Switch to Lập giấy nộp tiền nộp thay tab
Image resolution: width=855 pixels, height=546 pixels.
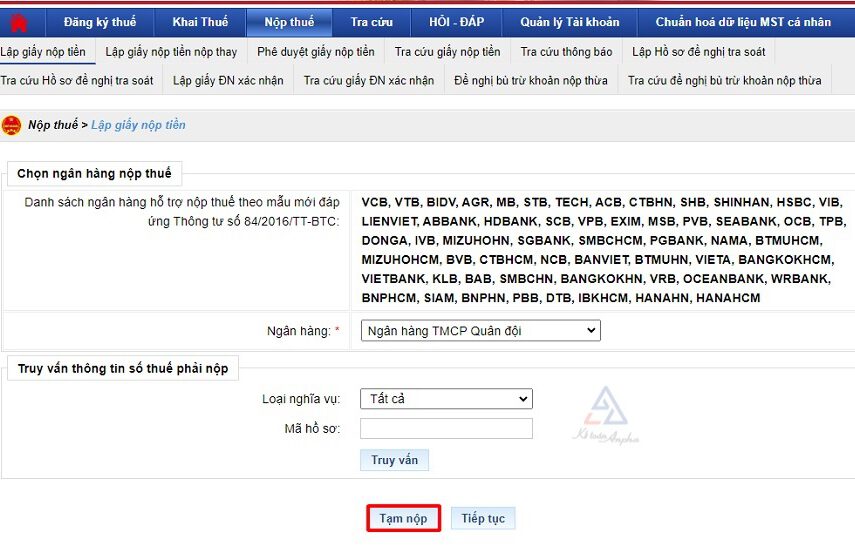(x=171, y=52)
